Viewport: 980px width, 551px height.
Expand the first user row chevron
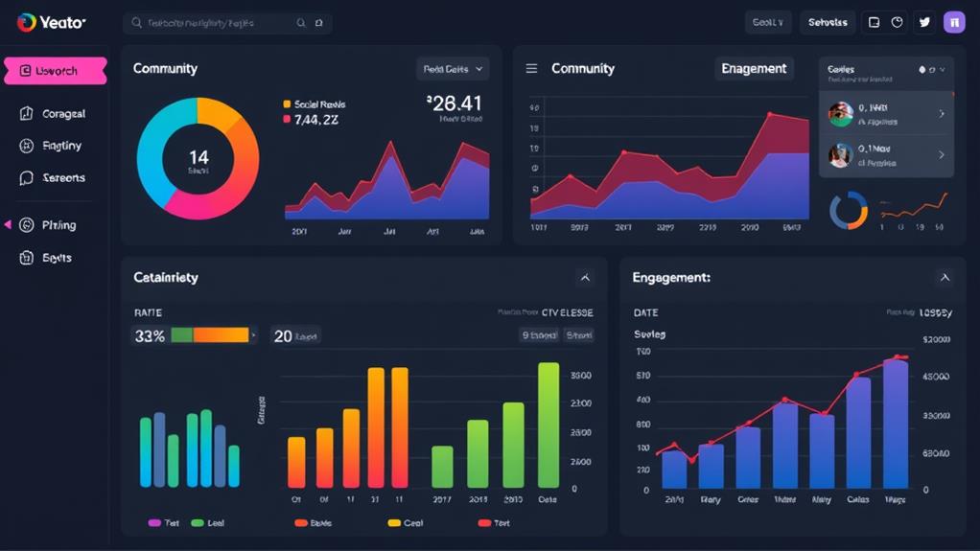tap(942, 114)
